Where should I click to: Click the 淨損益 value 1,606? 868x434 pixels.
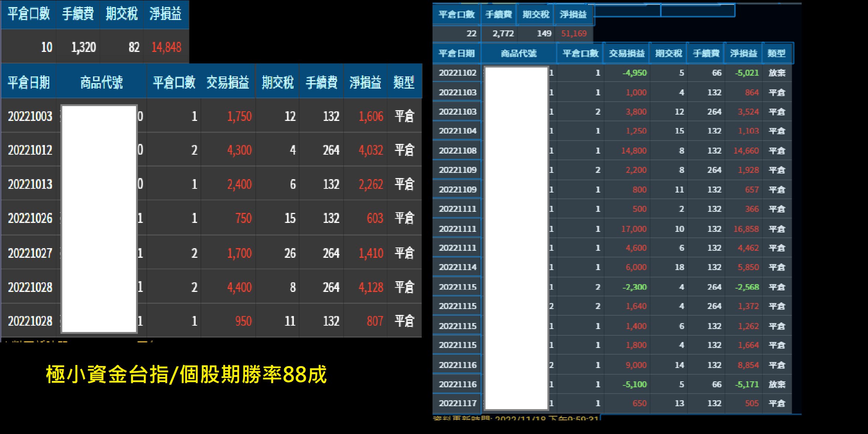[x=371, y=116]
